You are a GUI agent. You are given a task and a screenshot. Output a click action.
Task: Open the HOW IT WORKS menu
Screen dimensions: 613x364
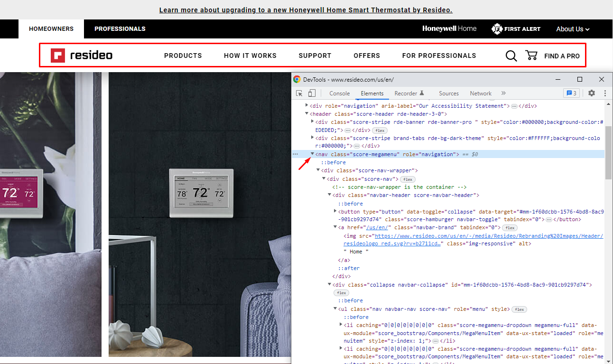pyautogui.click(x=250, y=56)
